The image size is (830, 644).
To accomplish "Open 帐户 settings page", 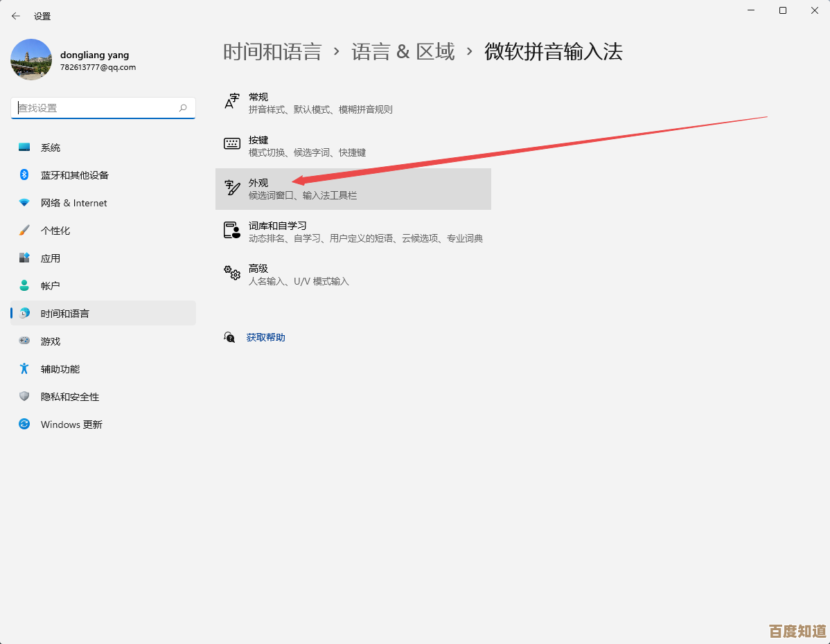I will pyautogui.click(x=51, y=286).
